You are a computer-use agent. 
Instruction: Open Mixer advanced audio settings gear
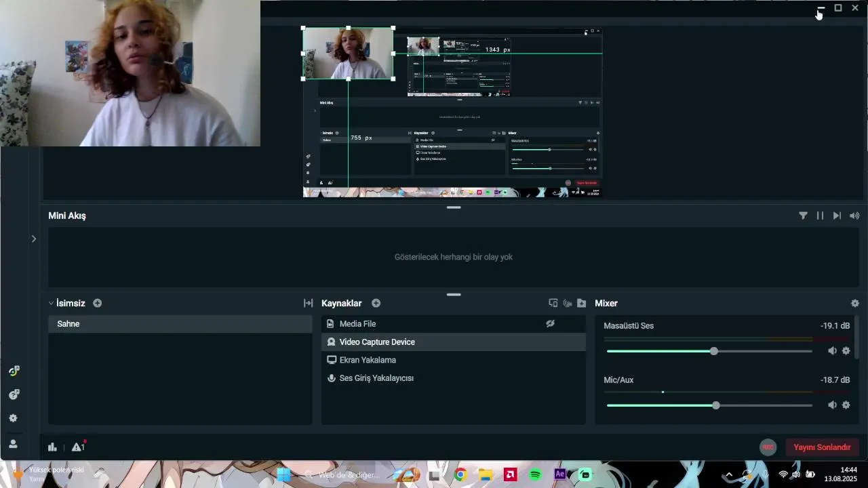tap(854, 303)
